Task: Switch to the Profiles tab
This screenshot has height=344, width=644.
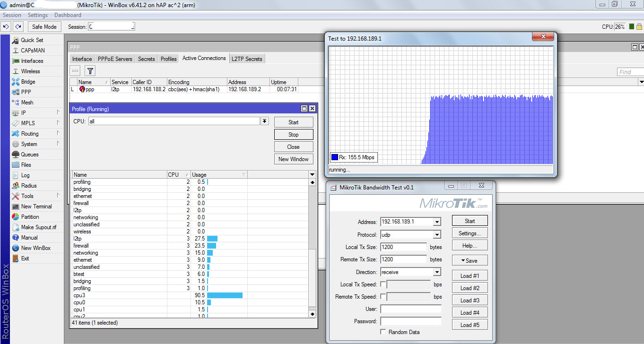Action: 168,59
